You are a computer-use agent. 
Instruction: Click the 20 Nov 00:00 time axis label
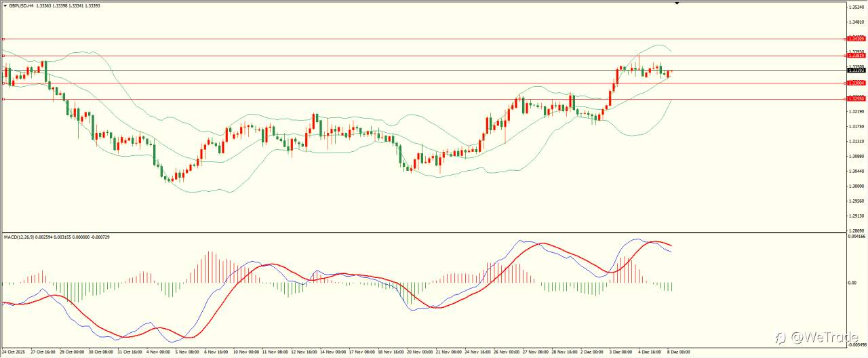tap(420, 353)
